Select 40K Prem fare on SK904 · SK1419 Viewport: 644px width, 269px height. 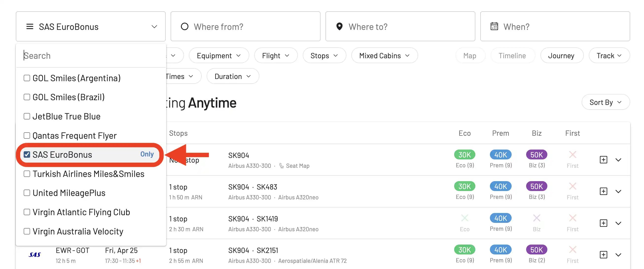tap(501, 218)
